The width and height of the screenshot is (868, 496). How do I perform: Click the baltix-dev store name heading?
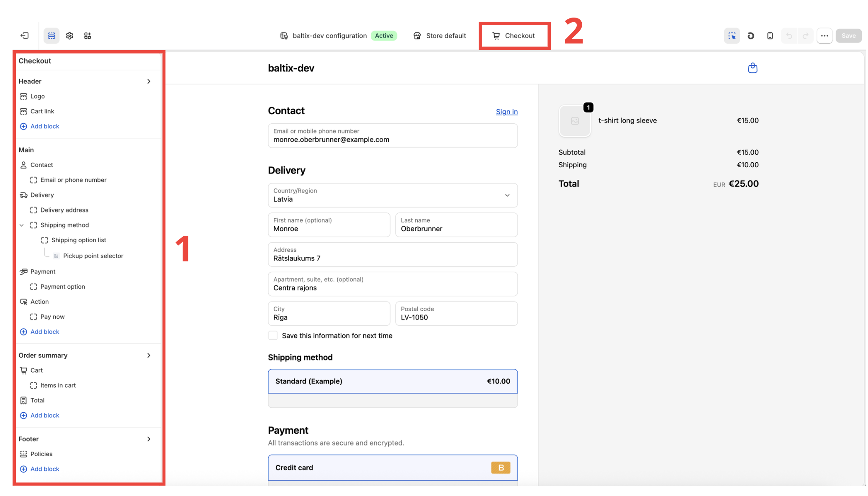pos(291,68)
